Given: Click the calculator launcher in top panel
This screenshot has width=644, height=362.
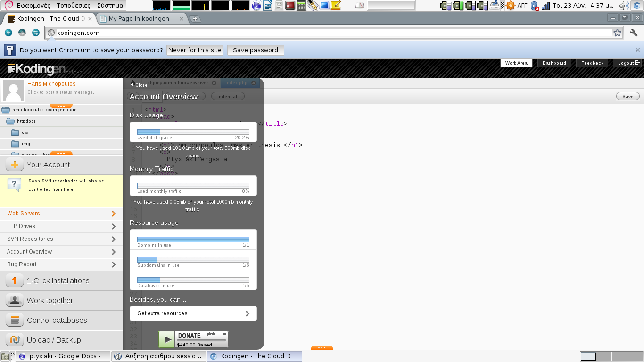Looking at the screenshot, I should pos(301,6).
